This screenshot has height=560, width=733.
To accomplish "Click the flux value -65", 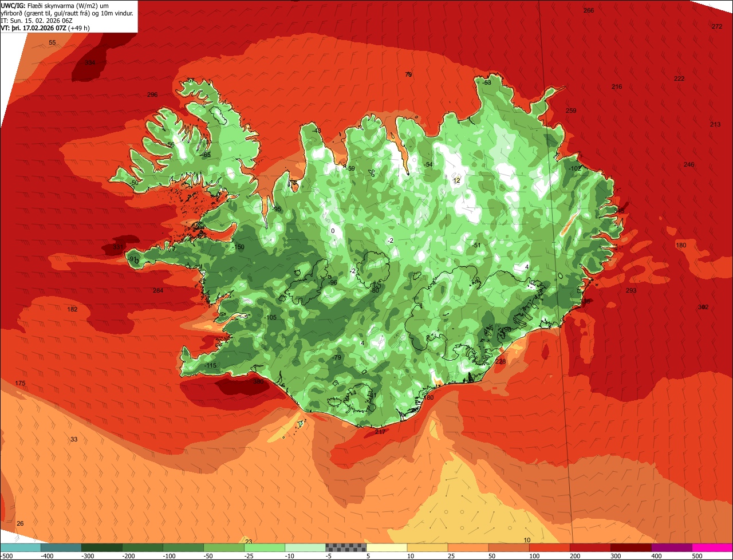I will point(207,155).
